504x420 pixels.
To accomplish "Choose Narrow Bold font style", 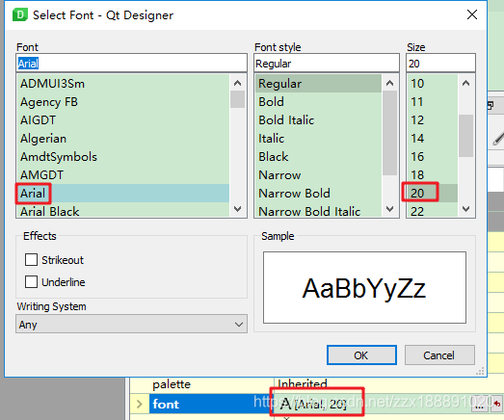I will 318,193.
